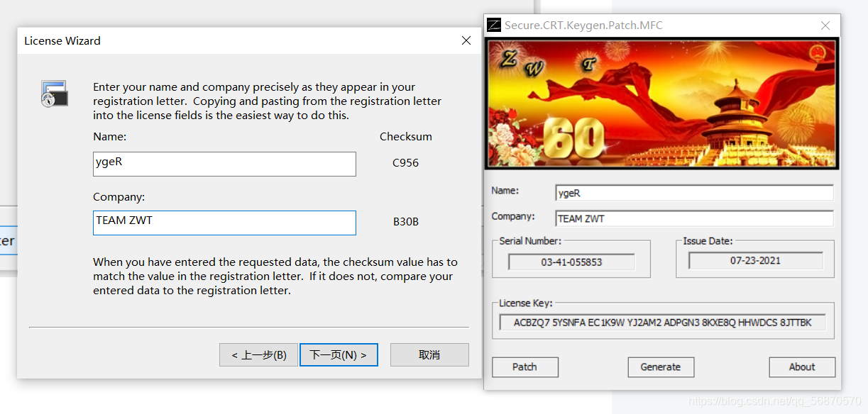Screen dimensions: 868x414
Task: Click the License Key field
Action: [x=662, y=323]
